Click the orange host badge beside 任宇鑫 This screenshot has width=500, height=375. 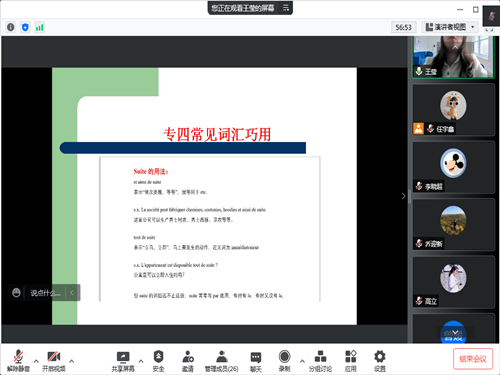coord(418,128)
